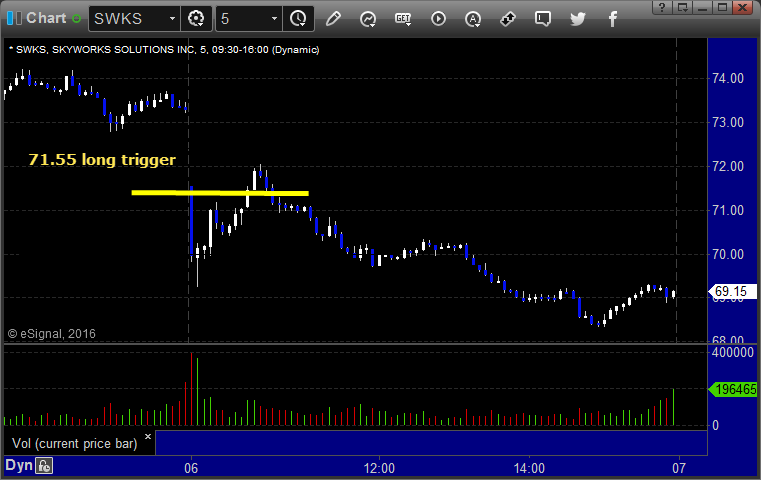Open the alerts 'A' circle menu

point(473,19)
